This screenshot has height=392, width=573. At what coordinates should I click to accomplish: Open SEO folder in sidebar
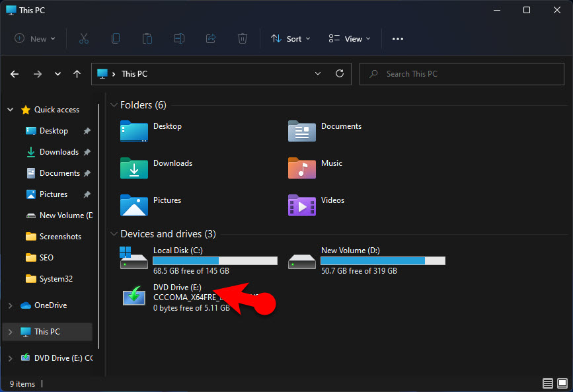click(40, 258)
